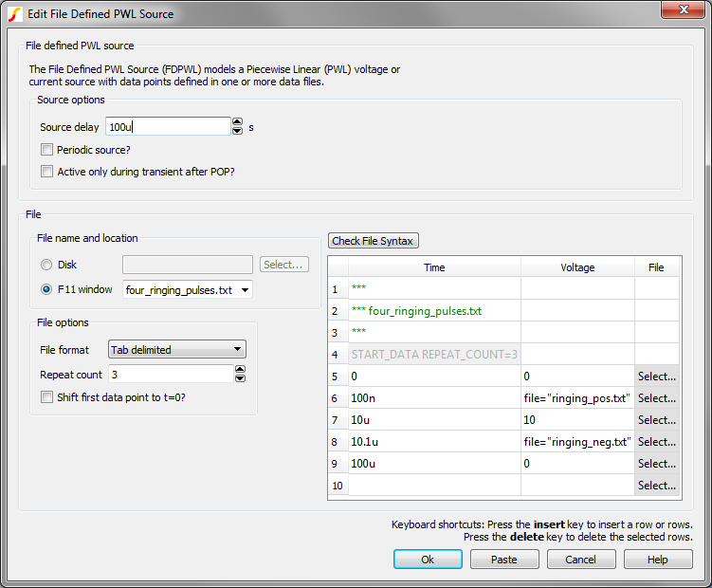Screen dimensions: 712x588
Task: Increment Repeat count spinner up
Action: 240,370
